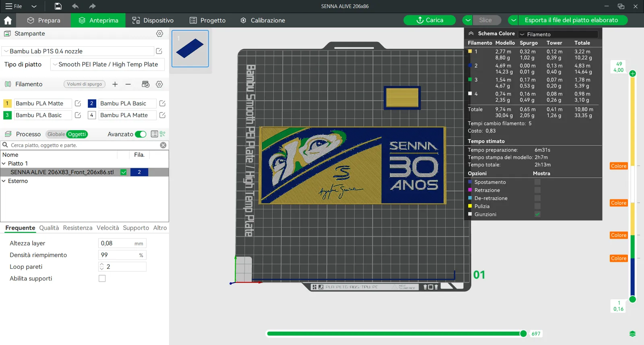Image resolution: width=644 pixels, height=345 pixels.
Task: Click the undo arrow in title bar
Action: pyautogui.click(x=75, y=6)
